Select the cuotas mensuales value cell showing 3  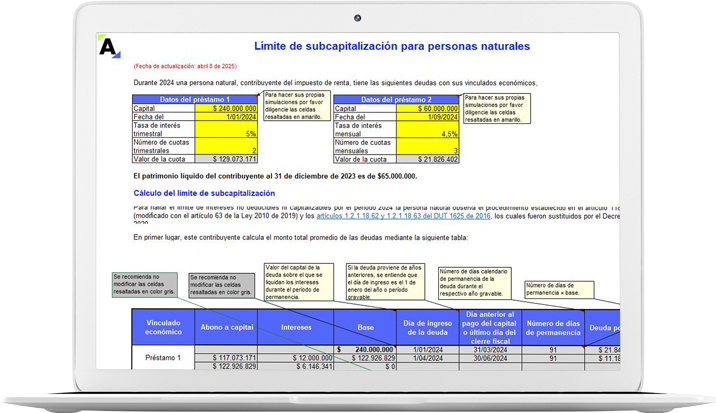pyautogui.click(x=427, y=146)
